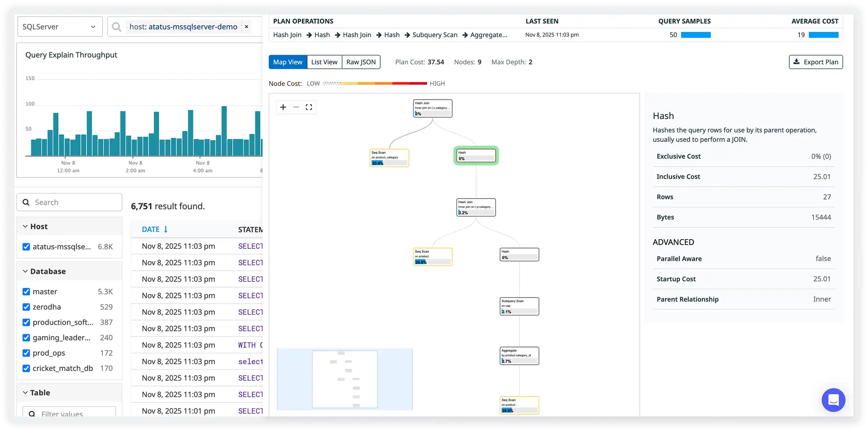Select Hash Join in the plan operations breadcrumb
This screenshot has width=868, height=431.
[287, 35]
